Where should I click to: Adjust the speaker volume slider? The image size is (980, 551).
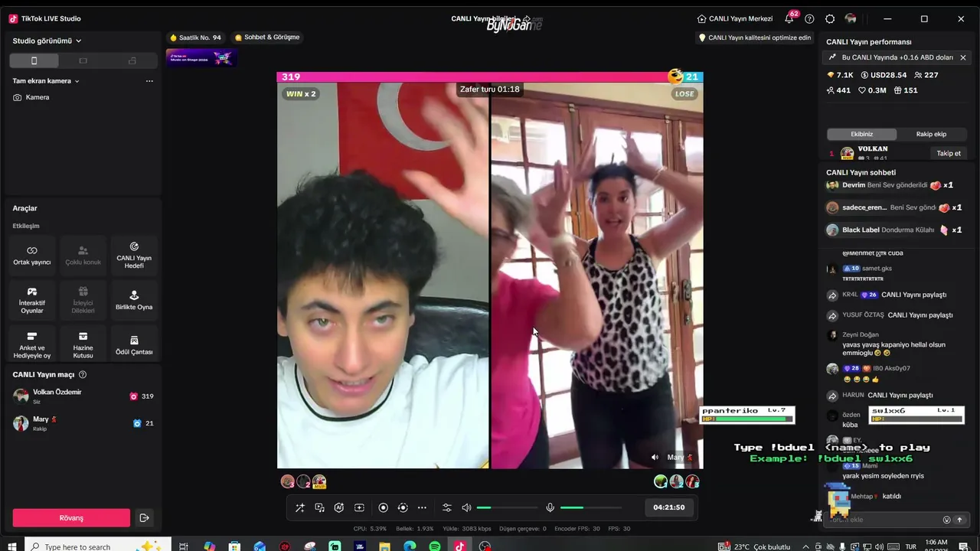tap(507, 507)
